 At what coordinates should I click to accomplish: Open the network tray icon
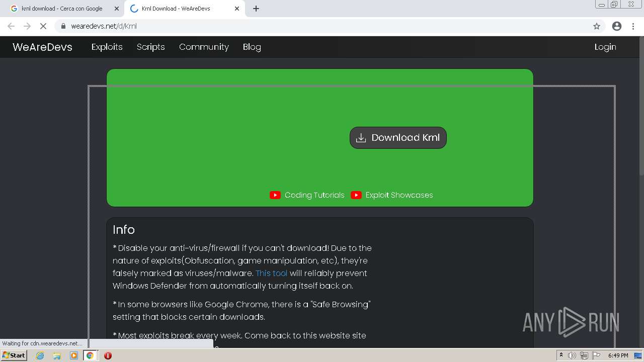point(584,355)
